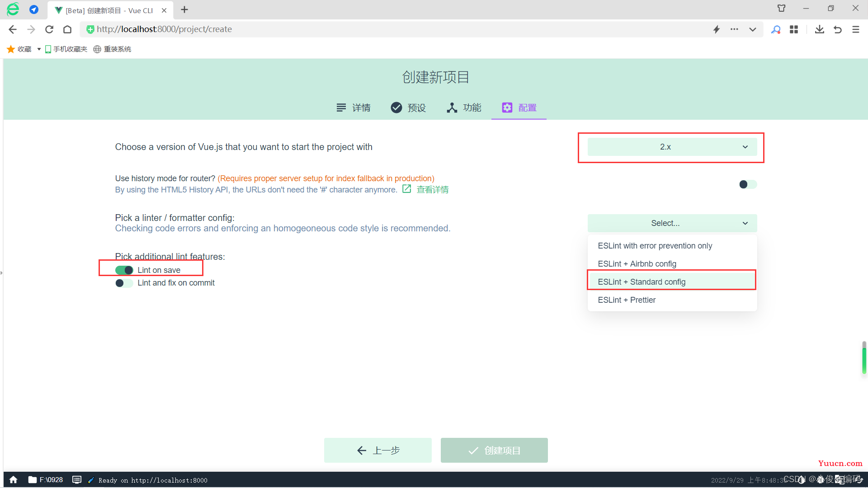
Task: Open the Vue.js version 2.x dropdown
Action: click(672, 147)
